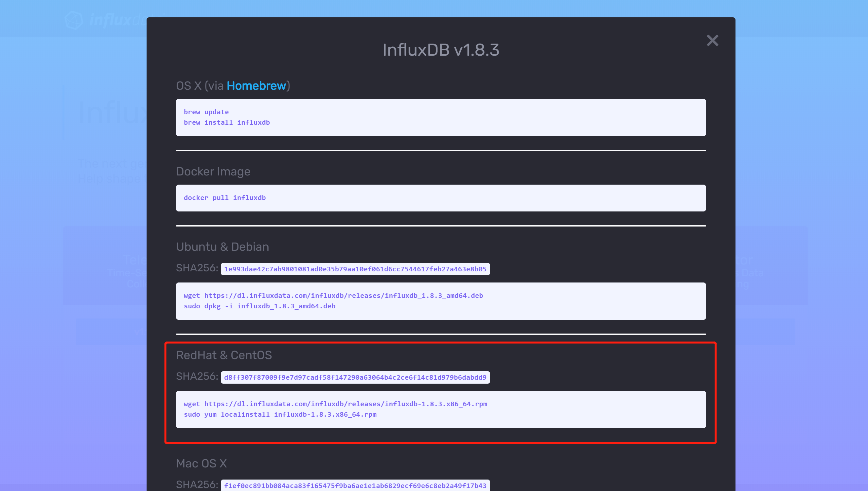The width and height of the screenshot is (868, 491).
Task: Open the Homebrew link
Action: (x=256, y=86)
